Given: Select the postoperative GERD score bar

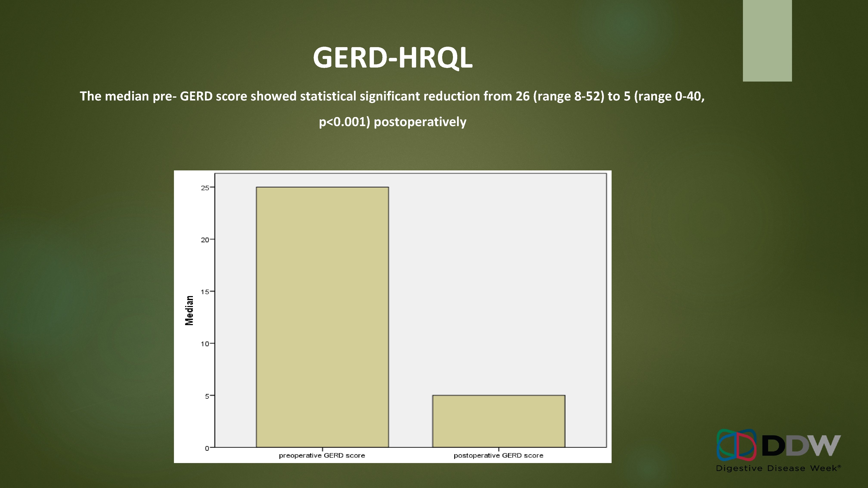Looking at the screenshot, I should 498,421.
